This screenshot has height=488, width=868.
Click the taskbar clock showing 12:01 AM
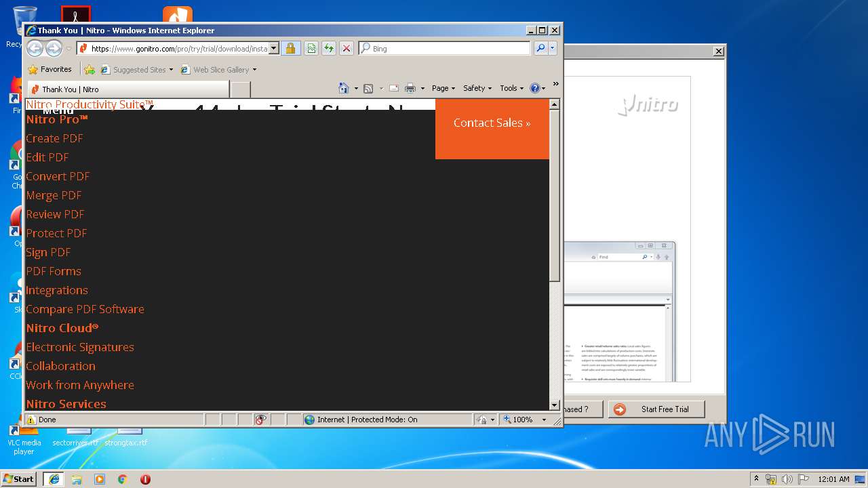pyautogui.click(x=833, y=479)
